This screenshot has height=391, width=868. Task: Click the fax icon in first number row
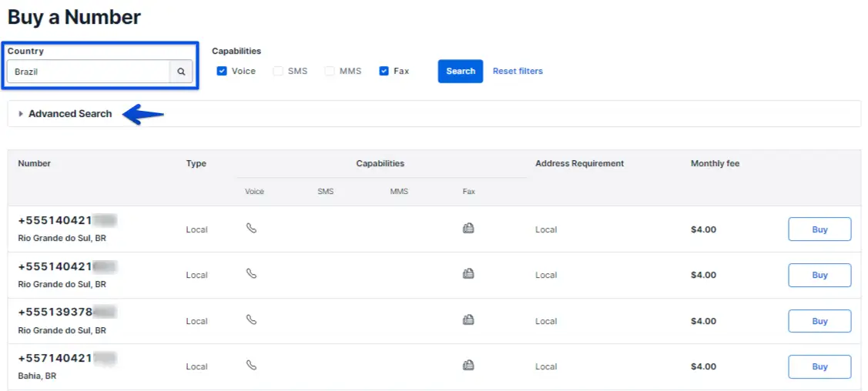coord(468,229)
